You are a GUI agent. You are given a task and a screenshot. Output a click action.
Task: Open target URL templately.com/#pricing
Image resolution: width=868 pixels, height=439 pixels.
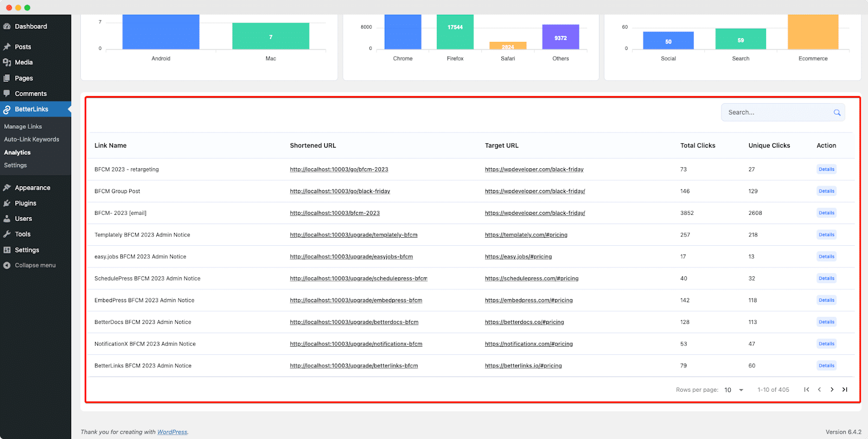526,235
